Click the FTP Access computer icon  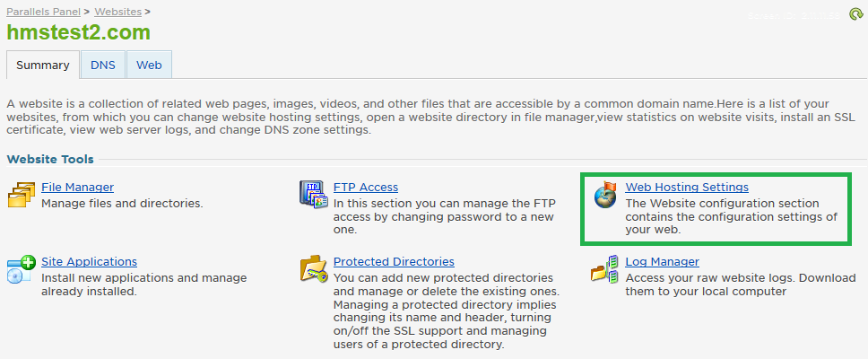click(x=314, y=195)
